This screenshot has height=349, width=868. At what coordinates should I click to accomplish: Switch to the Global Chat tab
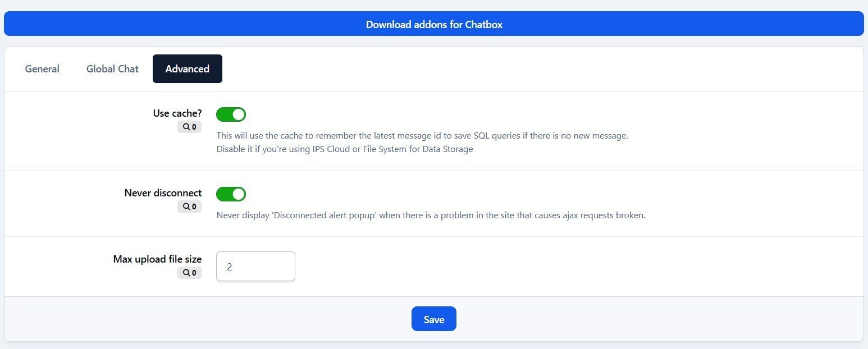click(112, 69)
